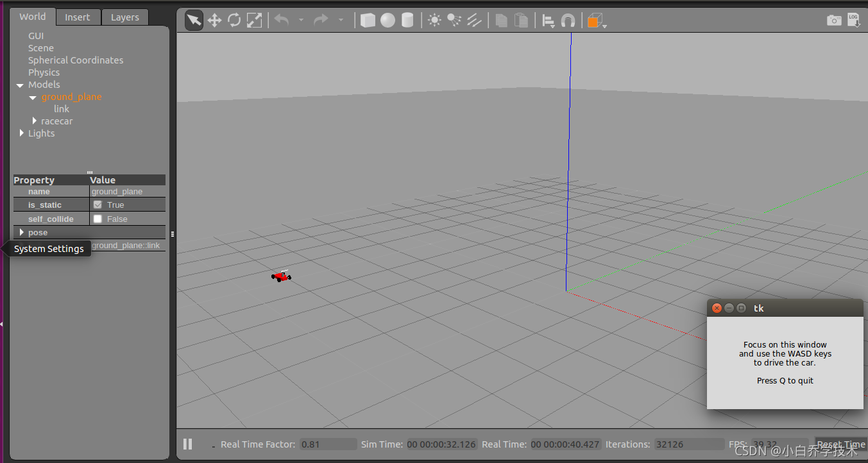Click the undo arrow
Viewport: 868px width, 463px height.
(282, 21)
